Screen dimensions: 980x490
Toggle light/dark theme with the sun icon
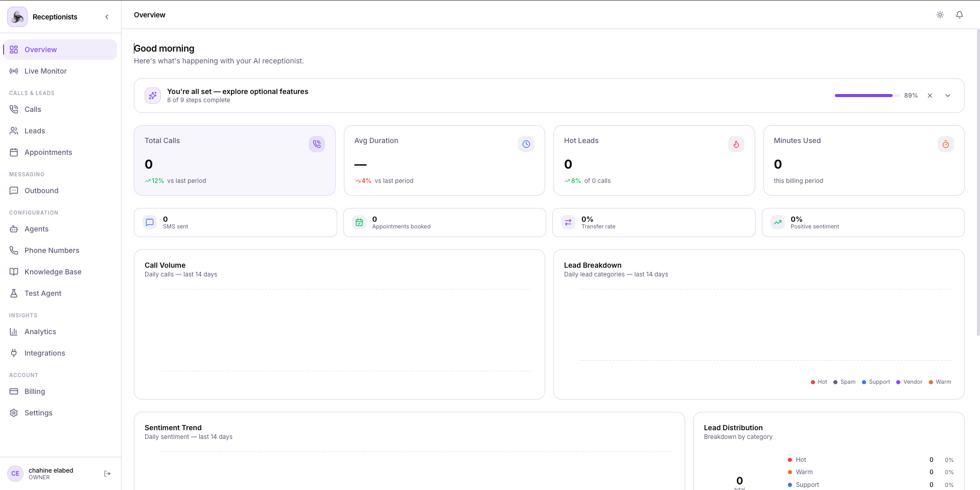coord(940,15)
